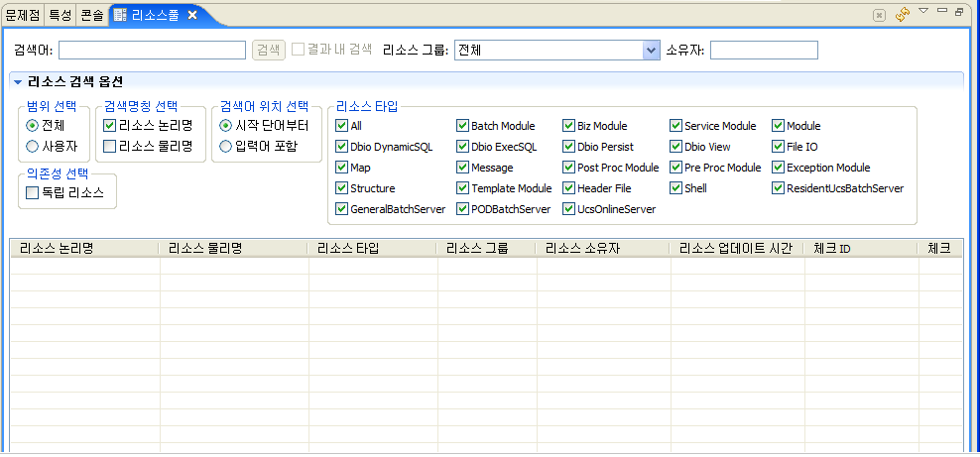
Task: Click the 검색어 input field
Action: 152,50
